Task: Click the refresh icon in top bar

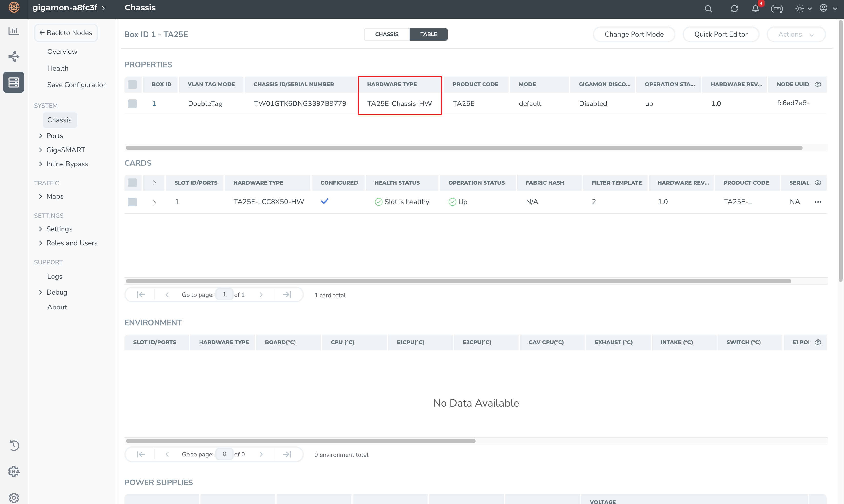Action: [734, 9]
